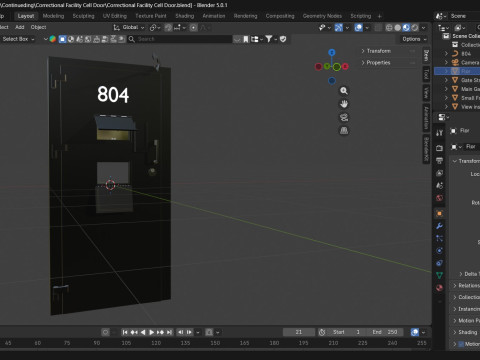Switch to the Sculpting workspace tab
The width and height of the screenshot is (480, 360).
83,16
